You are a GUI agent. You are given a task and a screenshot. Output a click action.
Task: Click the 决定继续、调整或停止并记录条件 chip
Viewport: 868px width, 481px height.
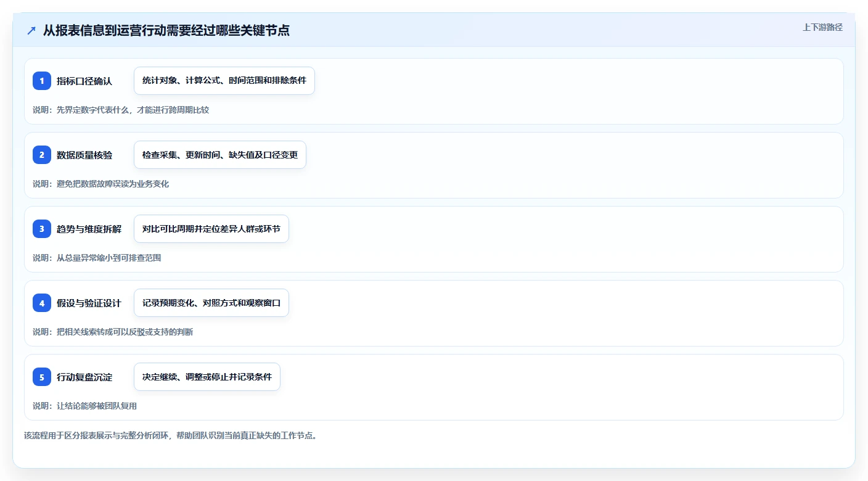207,377
